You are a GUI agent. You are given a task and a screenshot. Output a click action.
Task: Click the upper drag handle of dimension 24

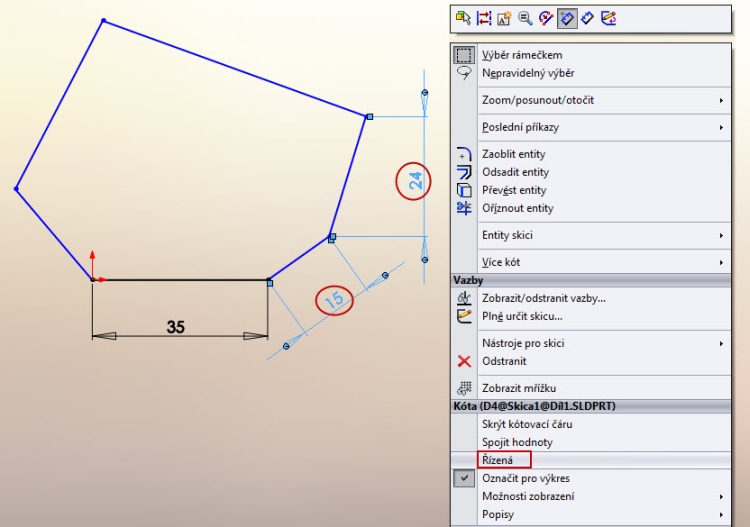(x=424, y=92)
